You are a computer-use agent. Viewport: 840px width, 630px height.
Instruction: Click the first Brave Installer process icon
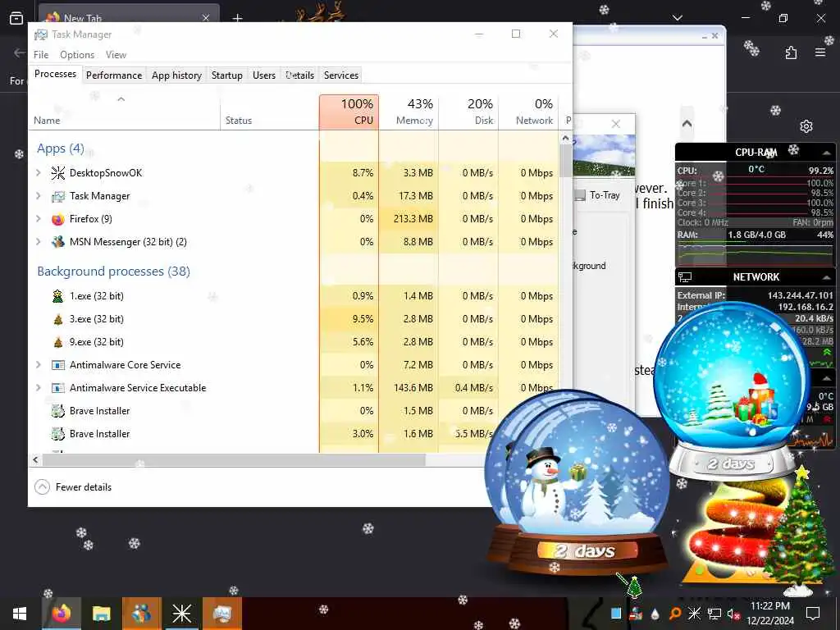58,412
